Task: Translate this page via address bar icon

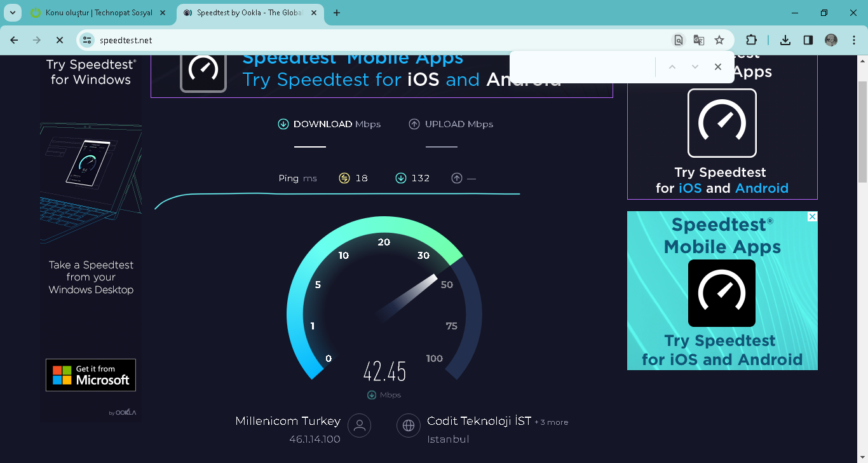Action: (699, 40)
